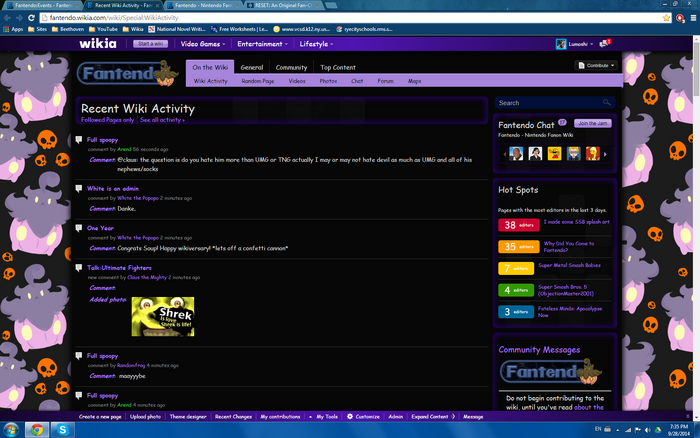Screen dimensions: 700x438
Task: Click the Followed Pages only link
Action: coord(107,120)
